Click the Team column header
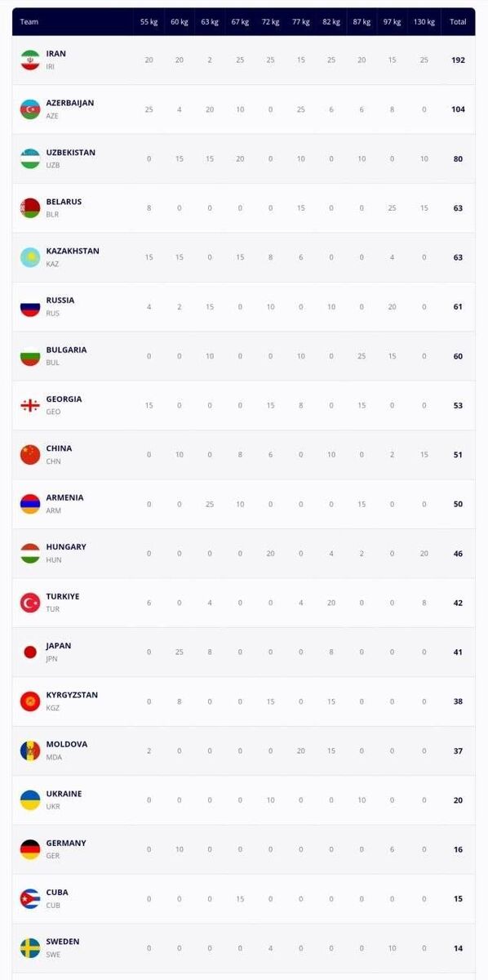This screenshot has width=488, height=980. point(29,22)
